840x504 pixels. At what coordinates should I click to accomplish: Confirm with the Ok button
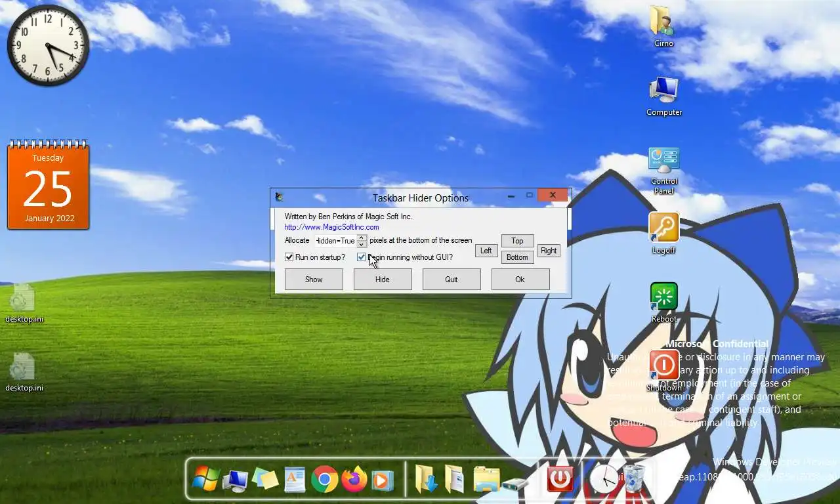pyautogui.click(x=520, y=280)
